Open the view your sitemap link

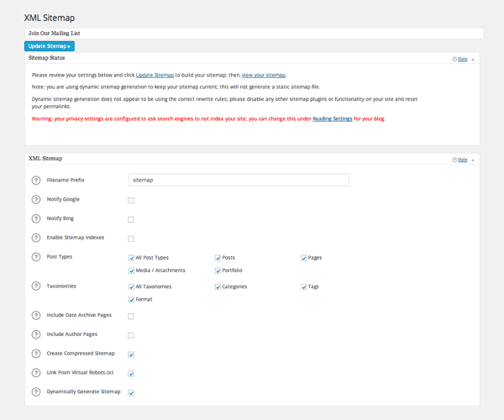pos(264,76)
